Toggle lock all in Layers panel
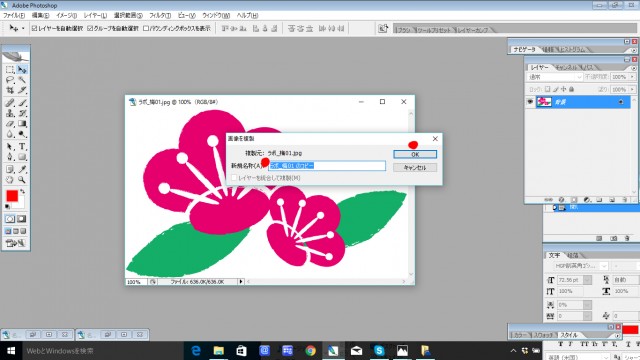640x360 pixels. [x=571, y=89]
